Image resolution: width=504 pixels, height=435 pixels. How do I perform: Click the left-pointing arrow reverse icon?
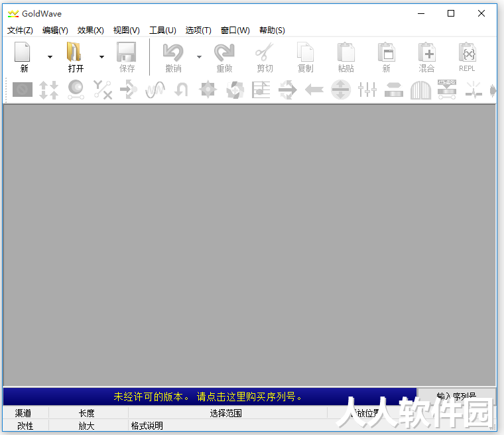coord(314,90)
